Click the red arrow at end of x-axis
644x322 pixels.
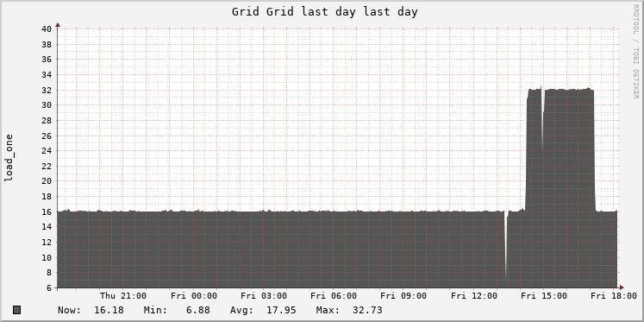622,287
